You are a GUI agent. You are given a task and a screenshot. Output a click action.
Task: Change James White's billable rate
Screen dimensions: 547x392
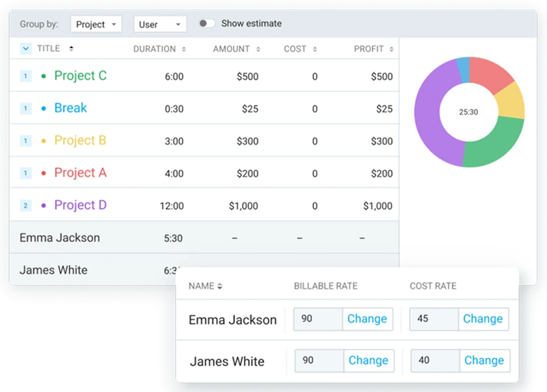(369, 361)
